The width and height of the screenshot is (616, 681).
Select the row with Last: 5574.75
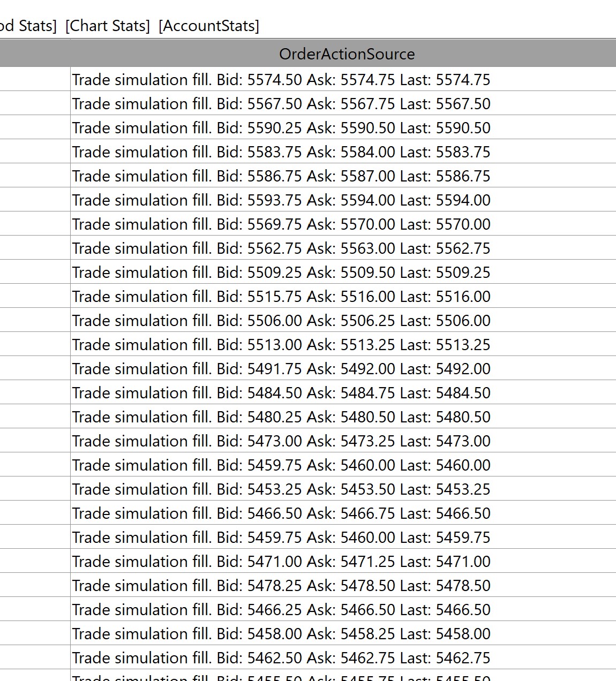point(281,80)
